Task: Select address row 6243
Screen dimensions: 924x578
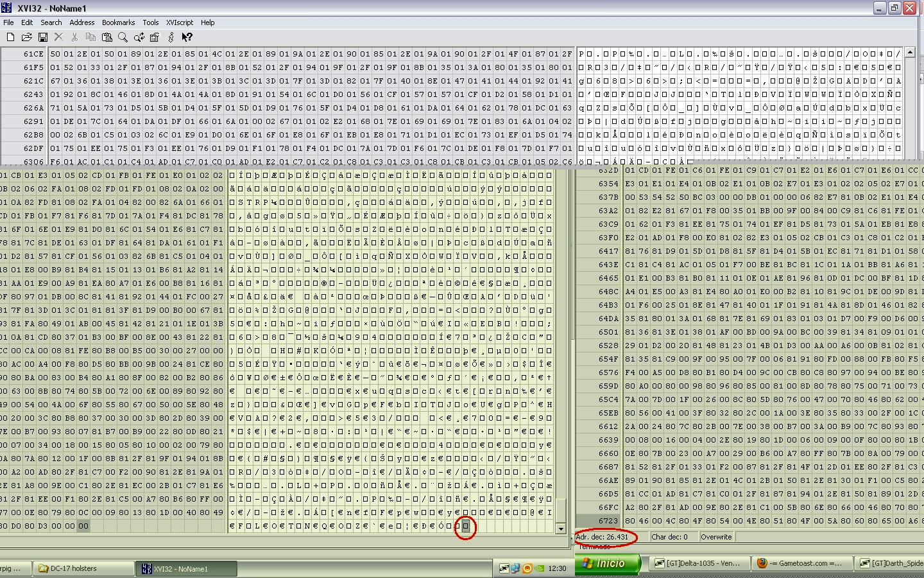Action: coord(25,94)
